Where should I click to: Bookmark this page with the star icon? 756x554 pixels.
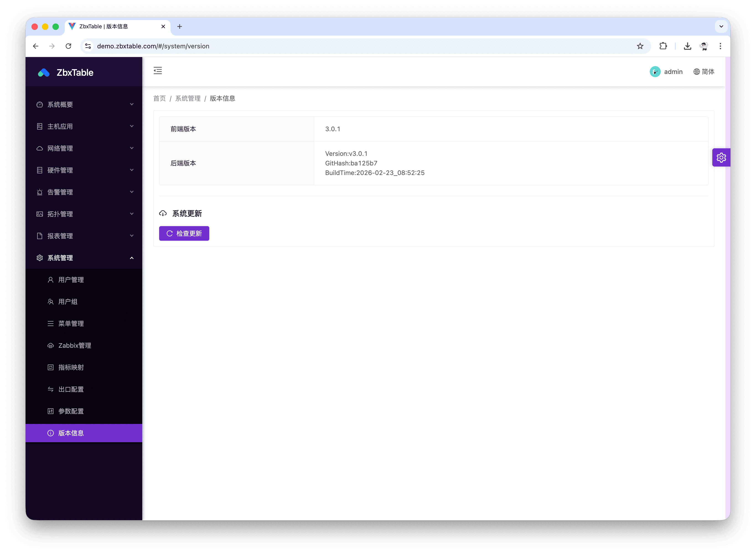pyautogui.click(x=640, y=46)
